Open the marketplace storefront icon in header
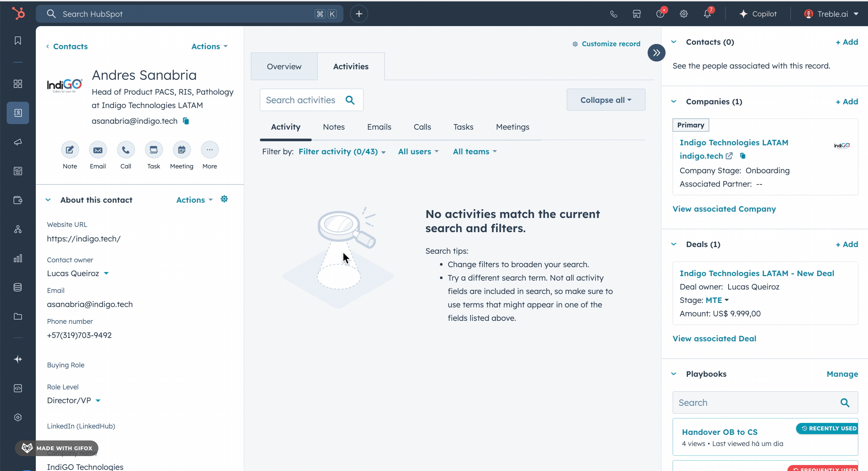This screenshot has width=868, height=471. pos(637,14)
